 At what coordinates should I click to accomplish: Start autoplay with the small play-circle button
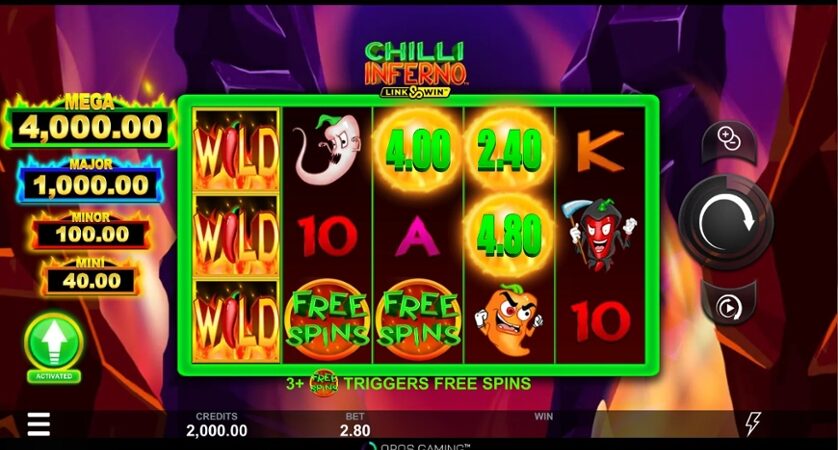728,305
